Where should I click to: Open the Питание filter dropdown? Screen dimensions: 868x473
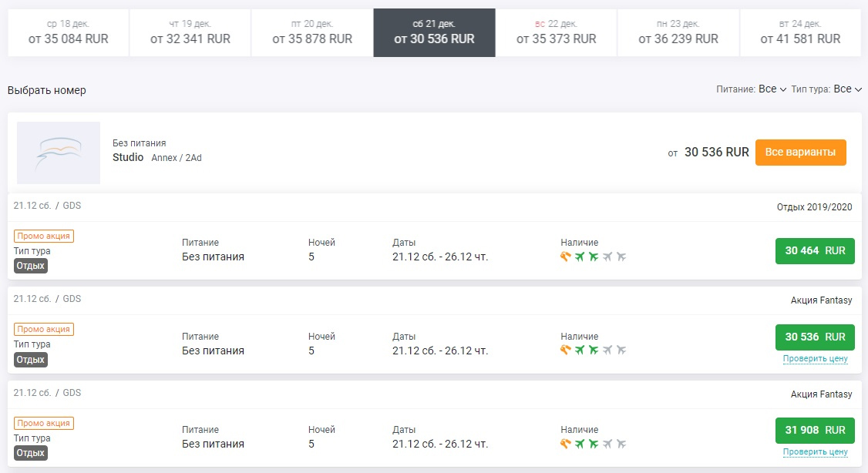(772, 89)
